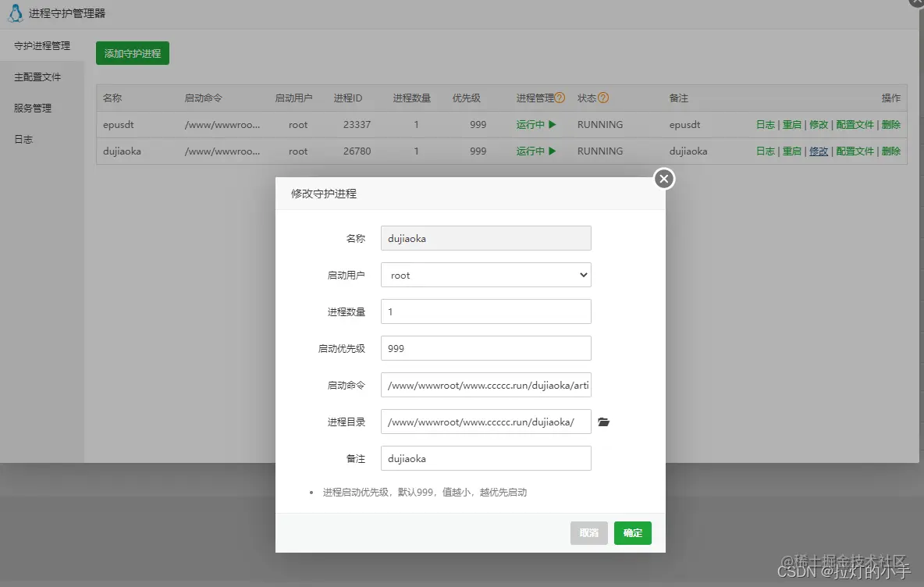Click the penguin logo beside 进程守护管理器 title

tap(16, 12)
